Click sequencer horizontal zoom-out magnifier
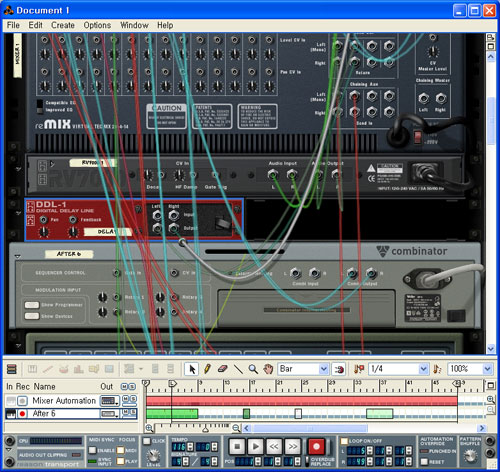 [236, 428]
